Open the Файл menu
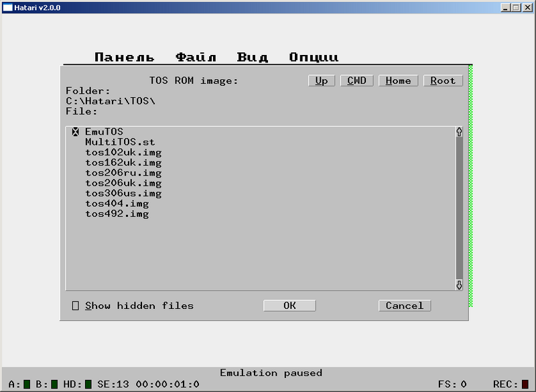The image size is (536, 392). click(196, 57)
